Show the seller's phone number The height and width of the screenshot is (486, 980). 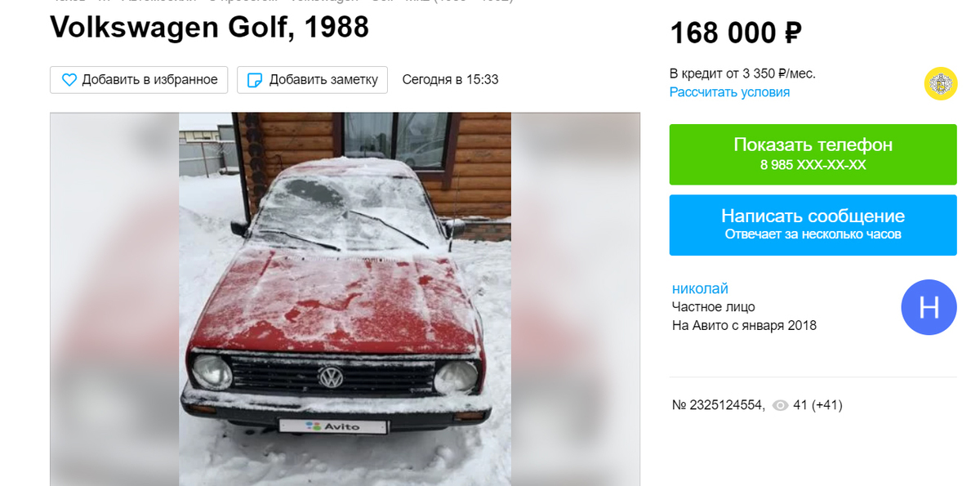[x=813, y=154]
